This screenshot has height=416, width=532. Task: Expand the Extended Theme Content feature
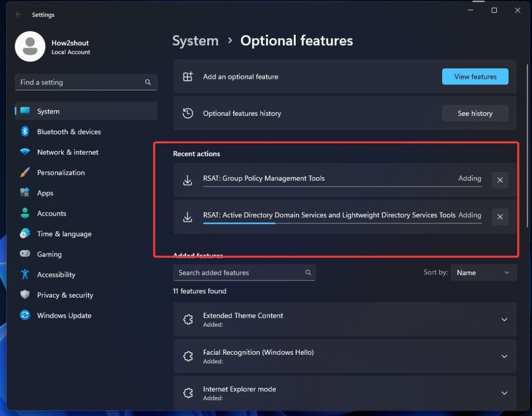tap(504, 320)
